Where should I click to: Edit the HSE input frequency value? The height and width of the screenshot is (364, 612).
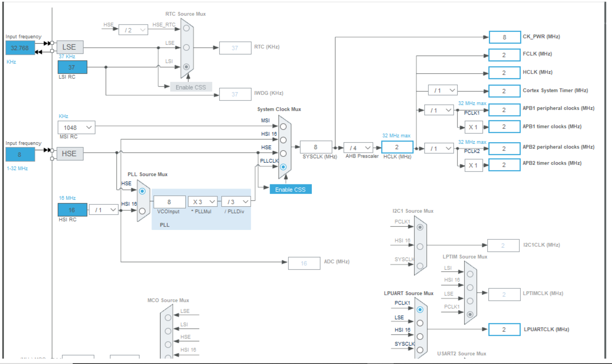[20, 154]
